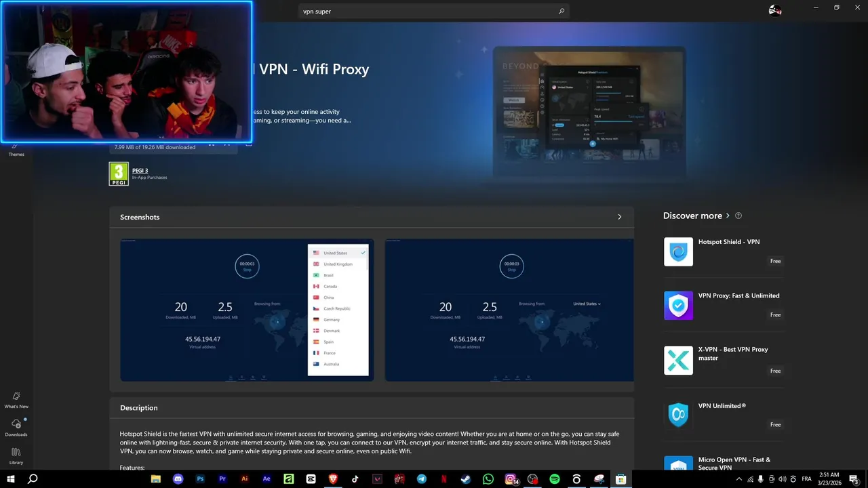Viewport: 868px width, 488px height.
Task: Switch FRA input language indicator
Action: coord(806,479)
